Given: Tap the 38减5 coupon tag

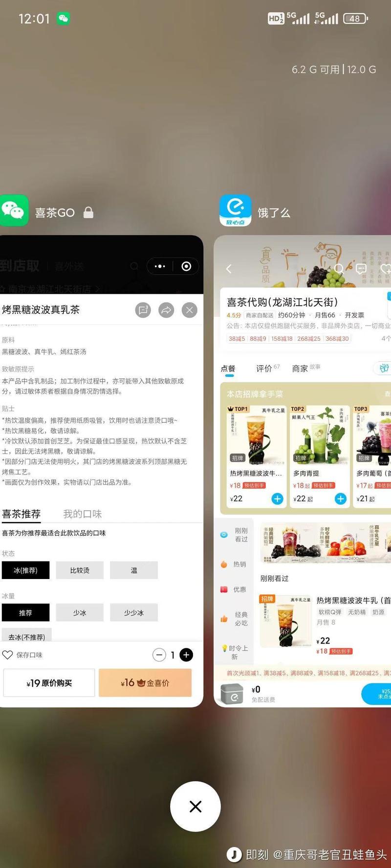Looking at the screenshot, I should [237, 338].
